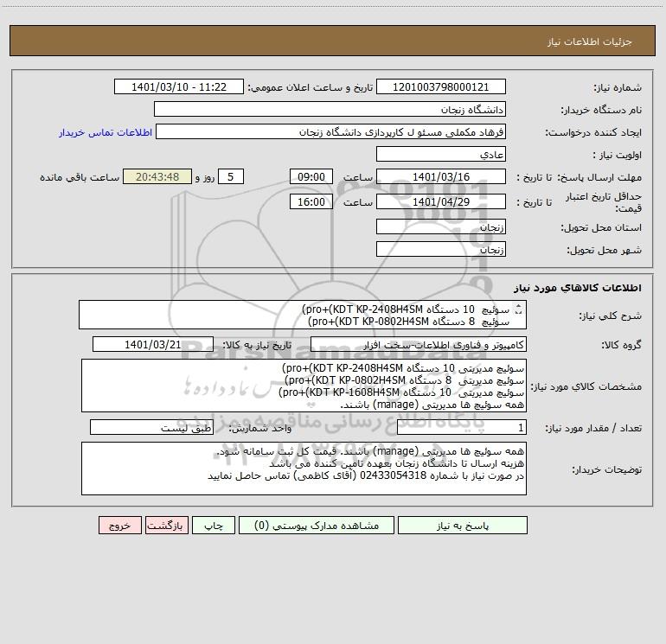Image resolution: width=666 pixels, height=644 pixels.
Task: Click the 'تعداد / مقدار مورد نیاز:' label
Action: click(x=593, y=428)
